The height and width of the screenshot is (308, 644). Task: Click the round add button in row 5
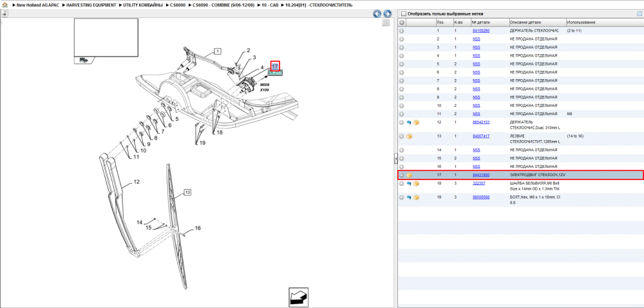pyautogui.click(x=402, y=64)
